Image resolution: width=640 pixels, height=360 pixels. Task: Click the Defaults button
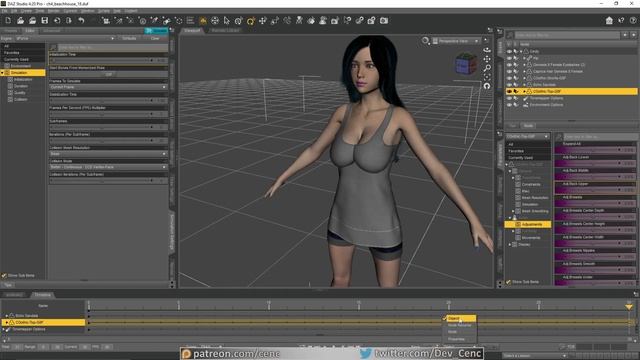[x=129, y=38]
